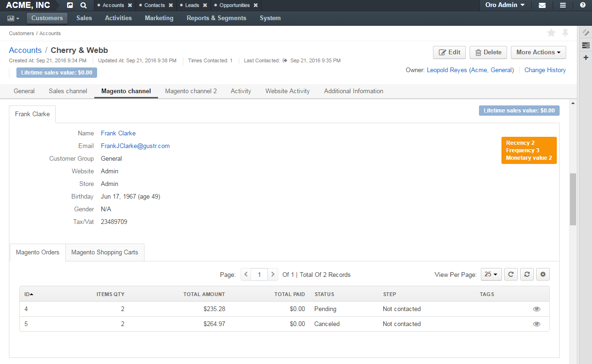Open the email envelope icon

(x=542, y=5)
